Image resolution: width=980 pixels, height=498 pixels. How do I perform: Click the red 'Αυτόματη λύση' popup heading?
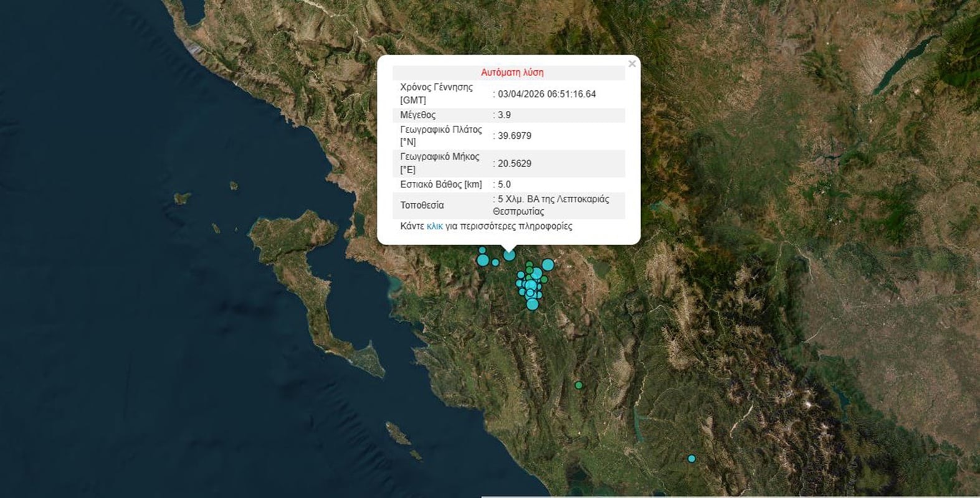click(x=512, y=72)
